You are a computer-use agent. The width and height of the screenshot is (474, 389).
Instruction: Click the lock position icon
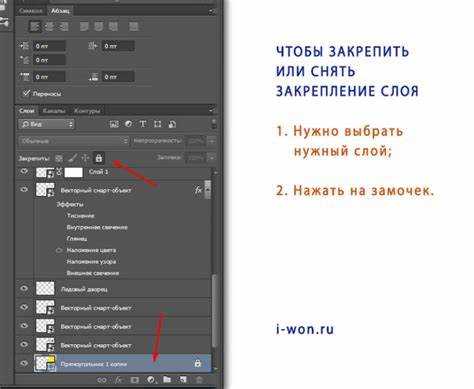(85, 158)
